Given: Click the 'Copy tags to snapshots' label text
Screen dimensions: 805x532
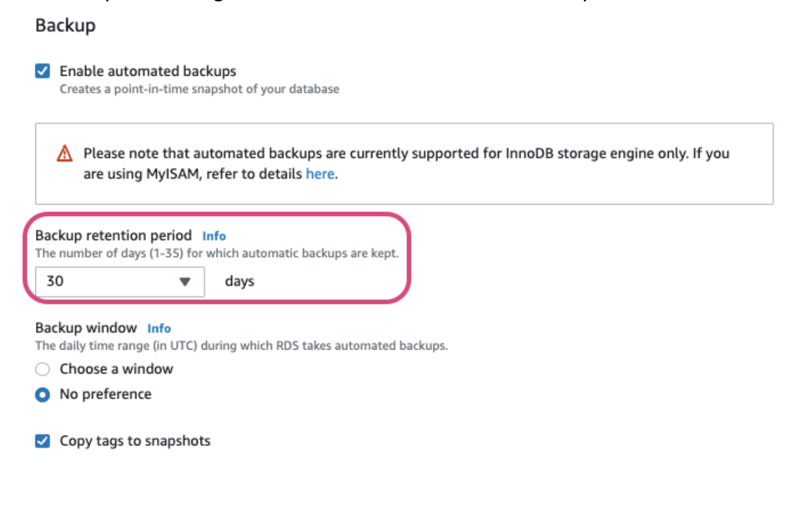Looking at the screenshot, I should pyautogui.click(x=135, y=441).
